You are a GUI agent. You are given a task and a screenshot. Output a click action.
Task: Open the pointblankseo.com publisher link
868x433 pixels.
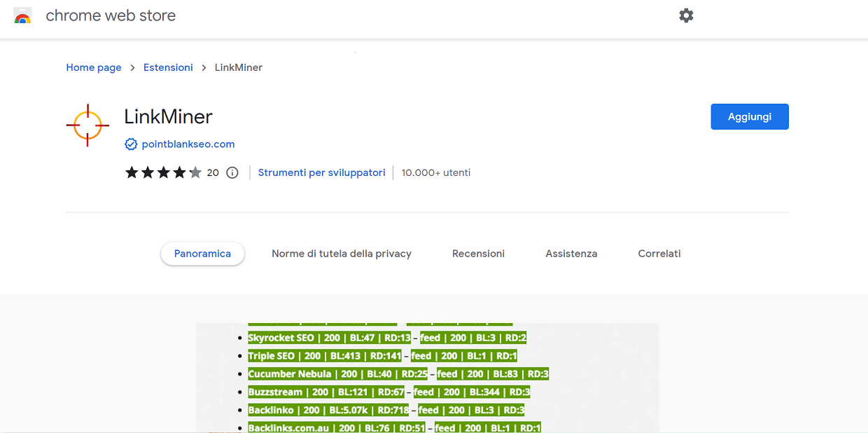(188, 144)
